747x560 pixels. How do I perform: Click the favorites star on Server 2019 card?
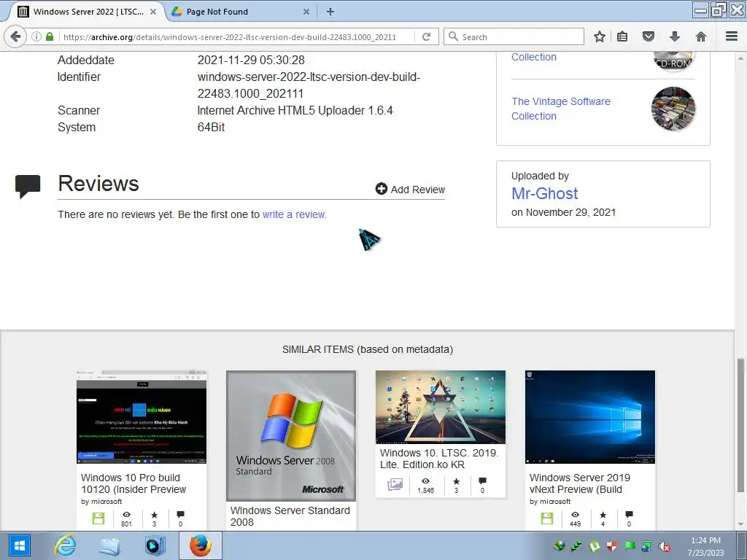[603, 515]
